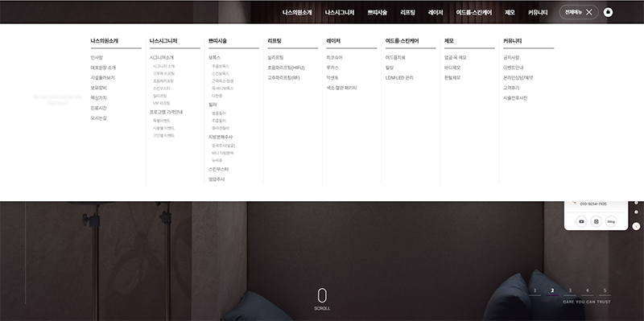Viewport: 644px width, 321px height.
Task: Click 루카스 link under 레이저
Action: pos(332,68)
